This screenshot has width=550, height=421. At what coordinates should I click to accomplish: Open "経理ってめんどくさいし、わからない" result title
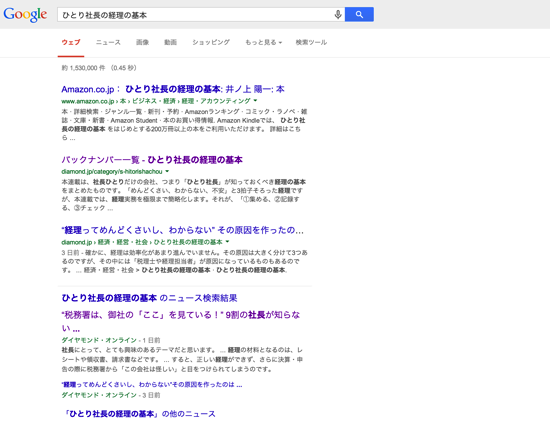click(182, 230)
